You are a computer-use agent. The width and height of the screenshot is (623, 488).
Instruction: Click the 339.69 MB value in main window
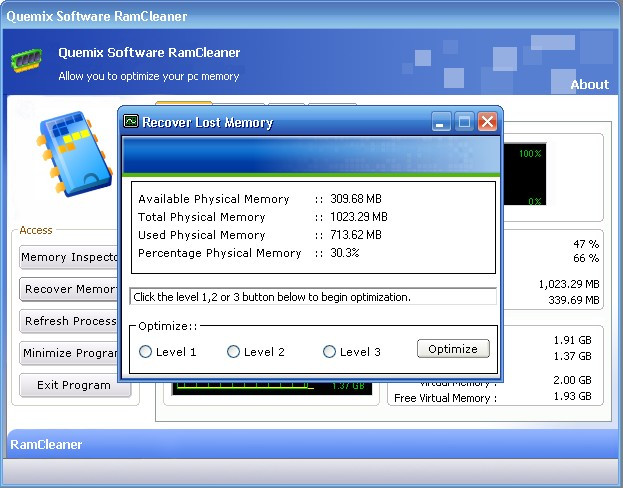coord(574,300)
